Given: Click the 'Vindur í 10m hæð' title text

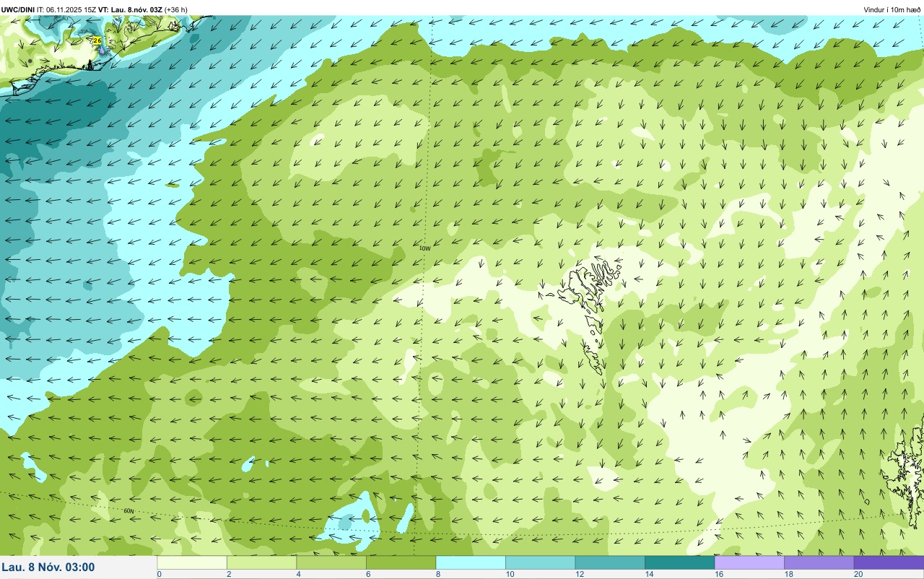Looking at the screenshot, I should [x=892, y=9].
